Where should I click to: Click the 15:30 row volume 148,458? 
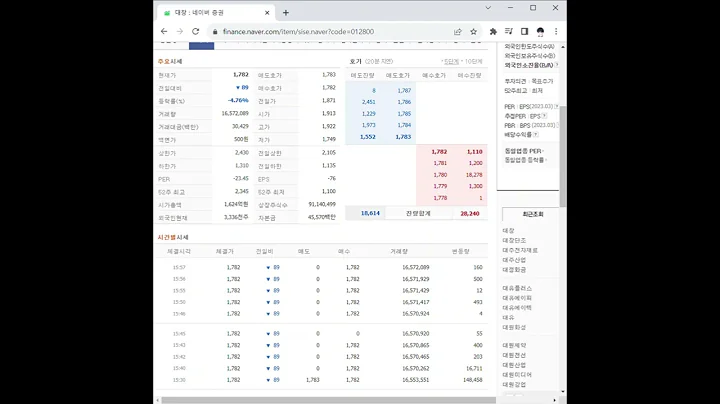pyautogui.click(x=473, y=380)
